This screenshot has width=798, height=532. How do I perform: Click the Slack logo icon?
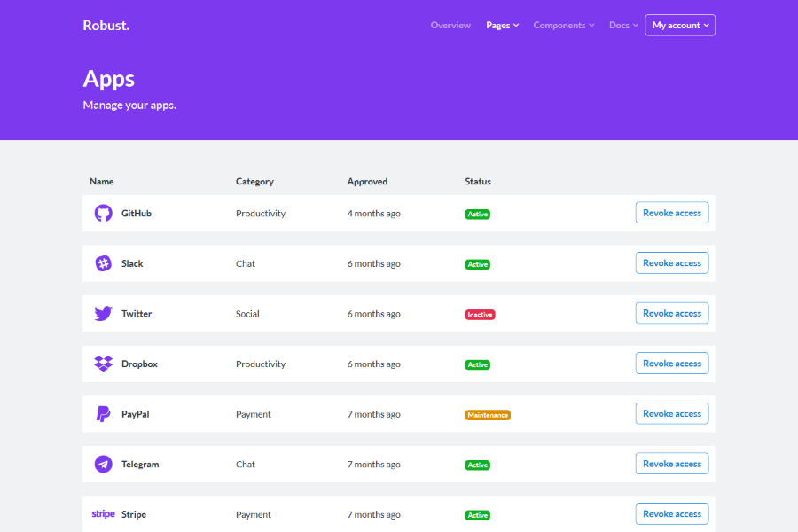click(x=104, y=263)
